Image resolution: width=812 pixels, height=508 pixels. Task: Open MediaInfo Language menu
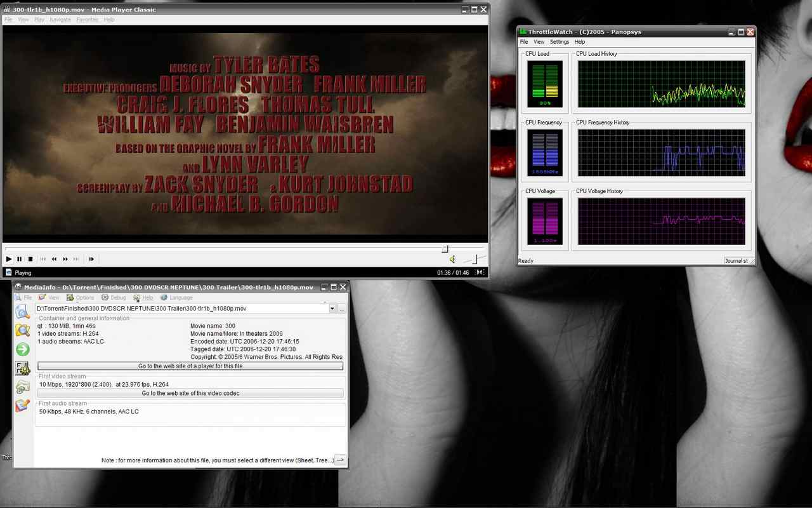tap(176, 298)
